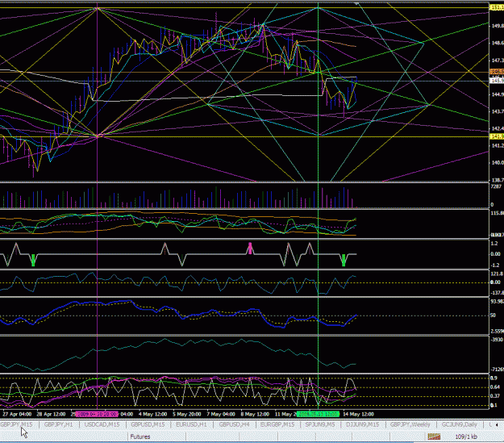504x443 pixels.
Task: Select the EURUSD,H1 chart tab
Action: tap(191, 424)
